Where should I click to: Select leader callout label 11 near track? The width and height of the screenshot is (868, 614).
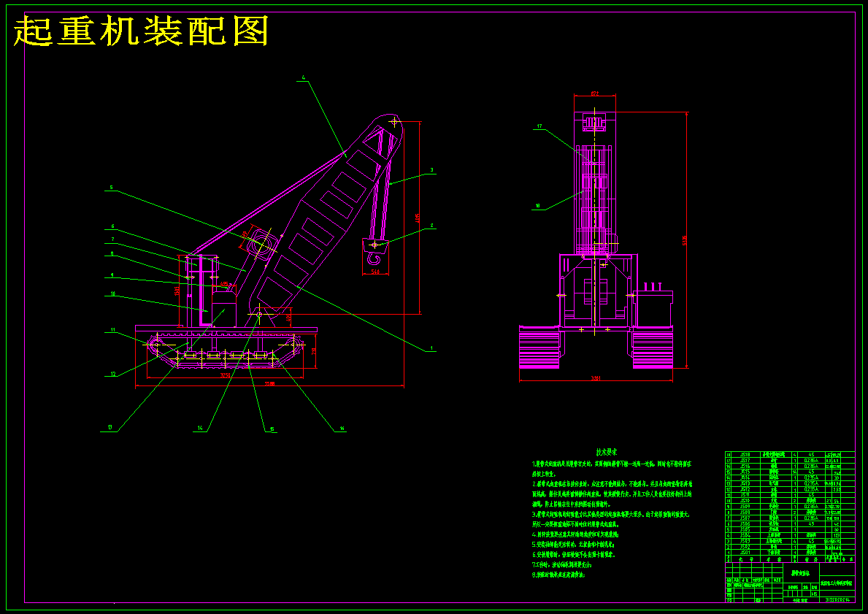click(113, 331)
